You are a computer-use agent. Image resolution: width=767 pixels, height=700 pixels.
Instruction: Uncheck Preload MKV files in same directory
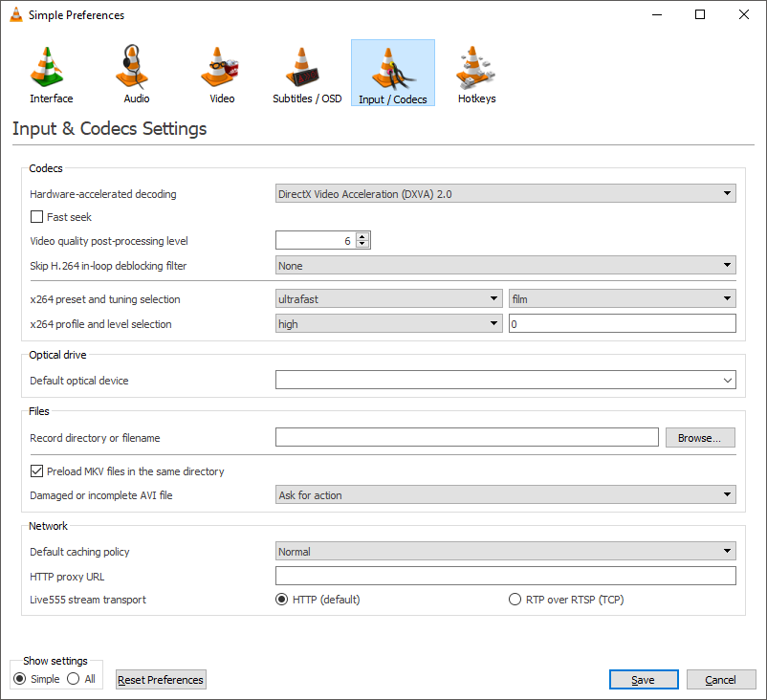pyautogui.click(x=36, y=471)
